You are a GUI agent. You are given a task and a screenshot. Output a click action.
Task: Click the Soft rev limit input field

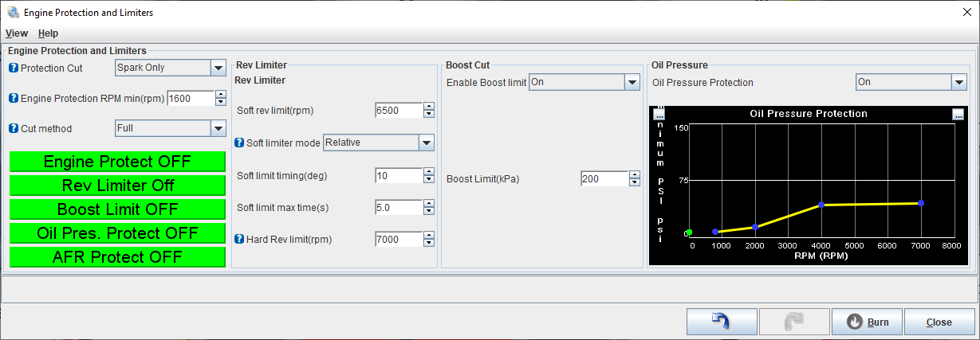pos(398,111)
